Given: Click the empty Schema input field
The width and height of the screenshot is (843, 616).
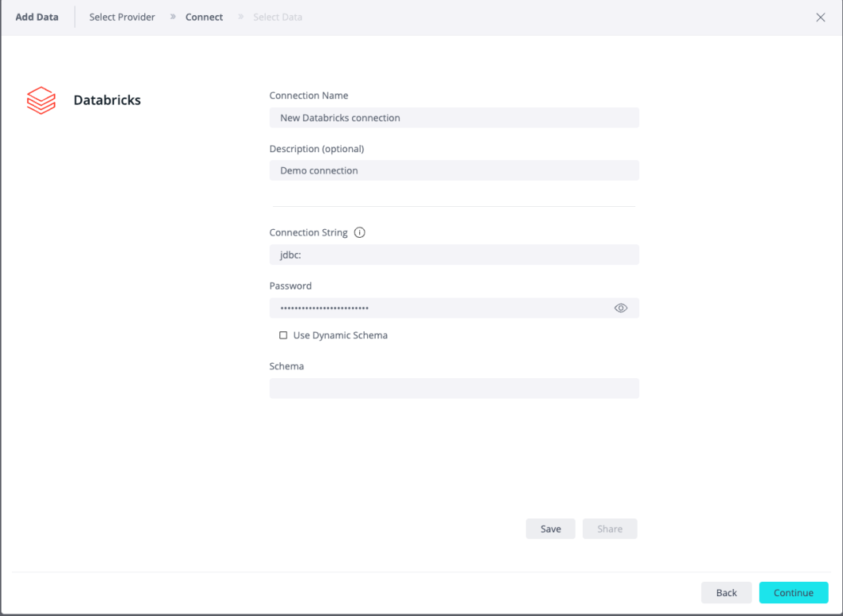Looking at the screenshot, I should coord(454,388).
